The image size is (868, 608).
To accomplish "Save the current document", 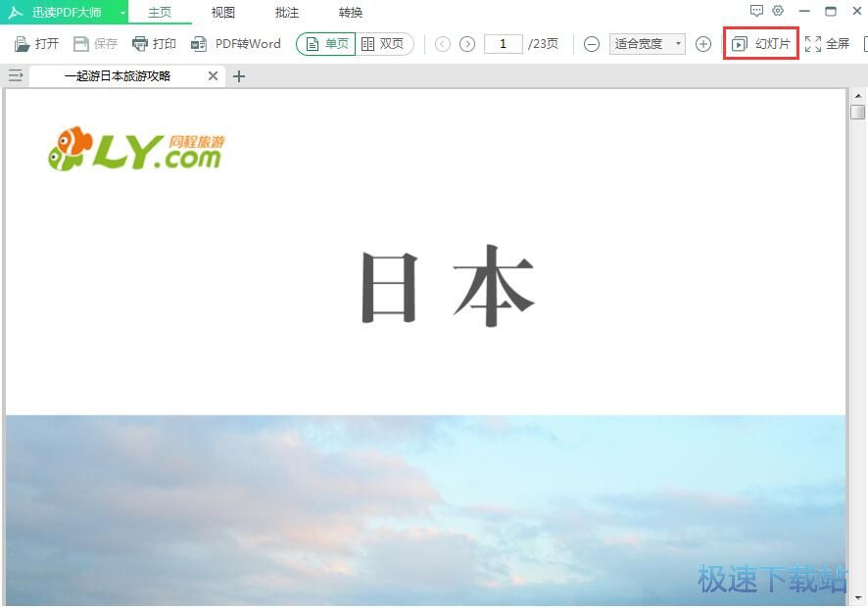I will point(95,43).
